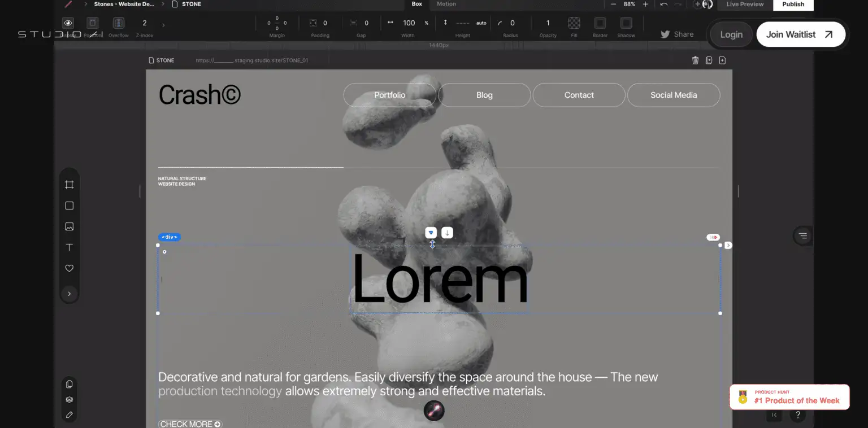Undo the last action

click(664, 4)
